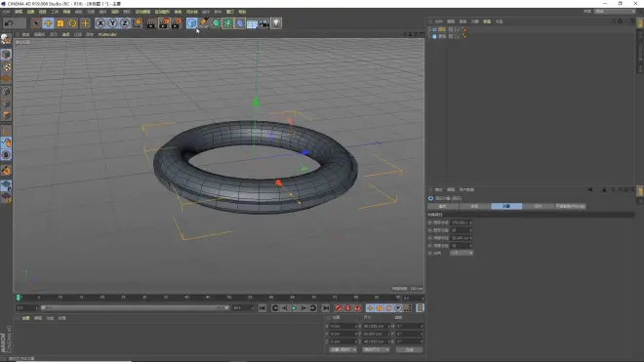Toggle the coordinate system icon
Image resolution: width=644 pixels, height=362 pixels.
tap(138, 23)
